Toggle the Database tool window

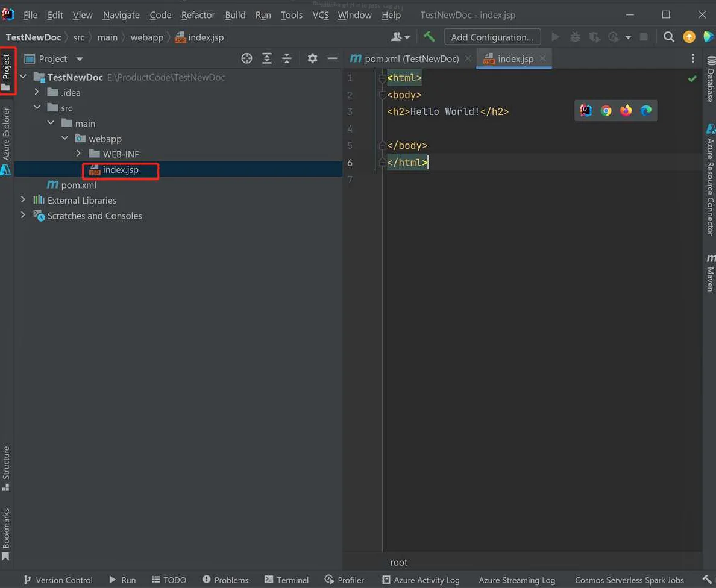pyautogui.click(x=710, y=78)
